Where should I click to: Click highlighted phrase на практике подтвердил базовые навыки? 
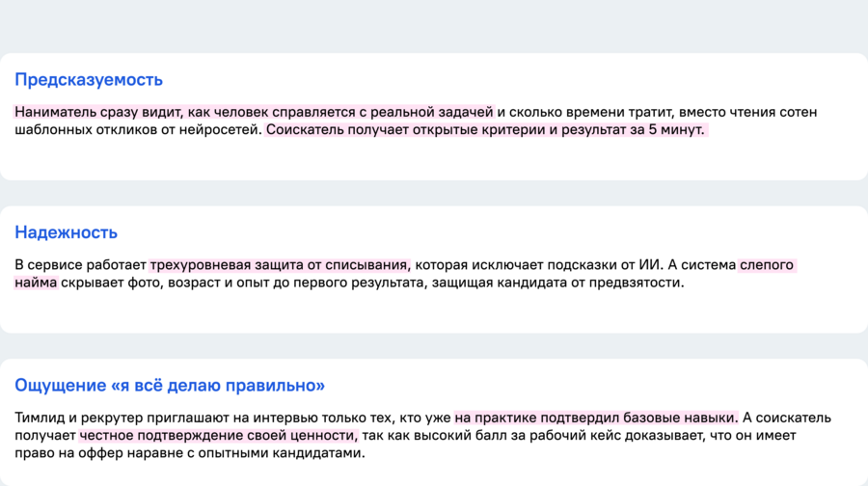(x=596, y=418)
